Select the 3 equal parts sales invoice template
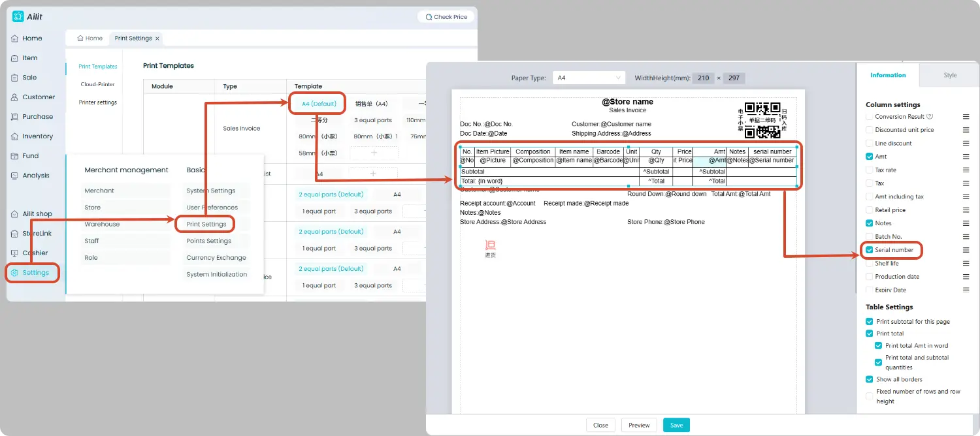 pyautogui.click(x=373, y=120)
